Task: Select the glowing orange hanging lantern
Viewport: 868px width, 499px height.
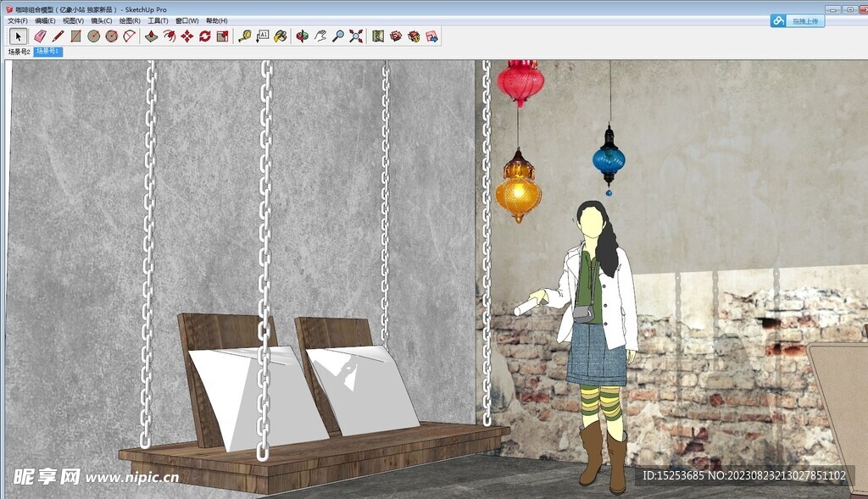Action: pyautogui.click(x=518, y=186)
